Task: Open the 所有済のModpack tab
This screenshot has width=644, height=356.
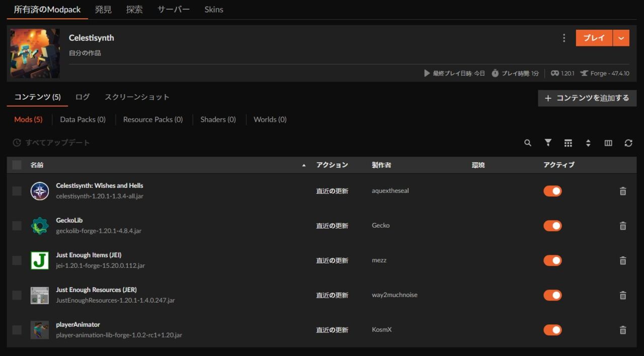Action: pyautogui.click(x=47, y=10)
